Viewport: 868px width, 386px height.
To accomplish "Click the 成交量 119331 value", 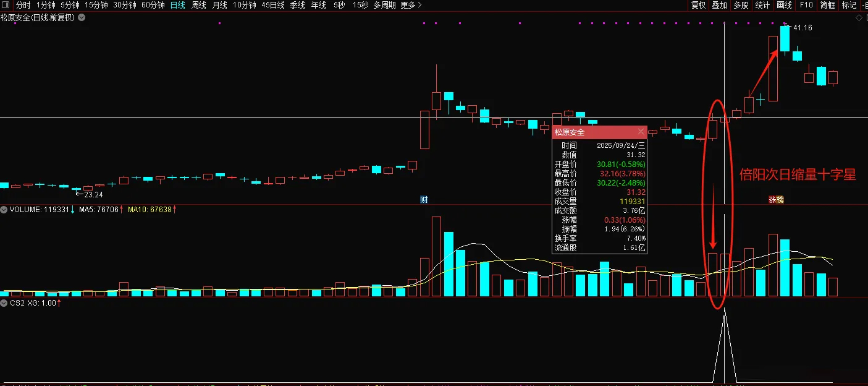I will coord(633,201).
